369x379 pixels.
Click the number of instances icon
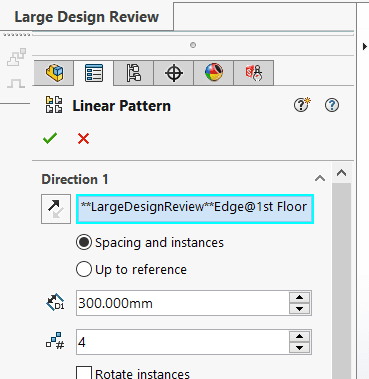[55, 341]
